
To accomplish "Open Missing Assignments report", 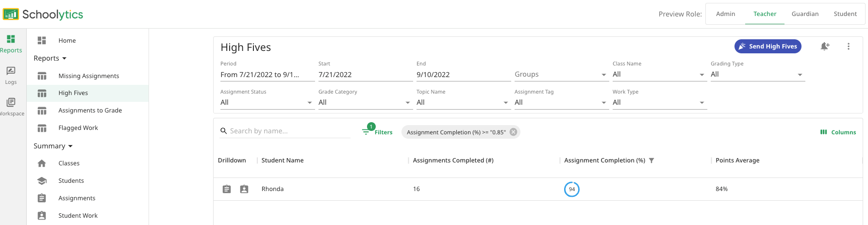I will (x=88, y=76).
